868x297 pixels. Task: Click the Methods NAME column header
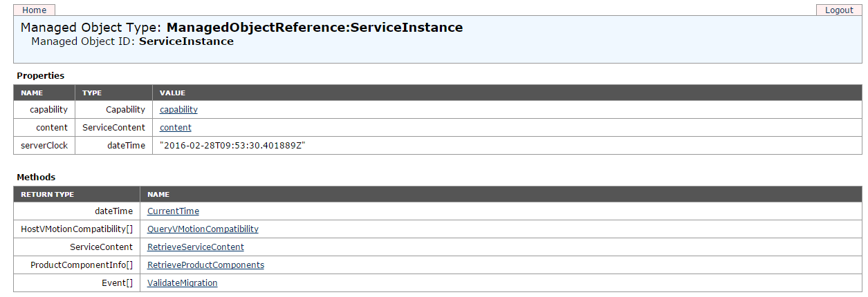158,195
